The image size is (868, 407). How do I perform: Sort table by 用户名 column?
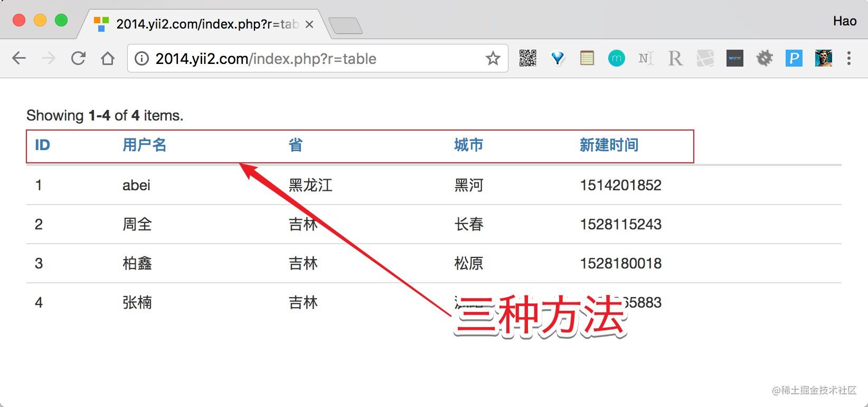point(145,145)
